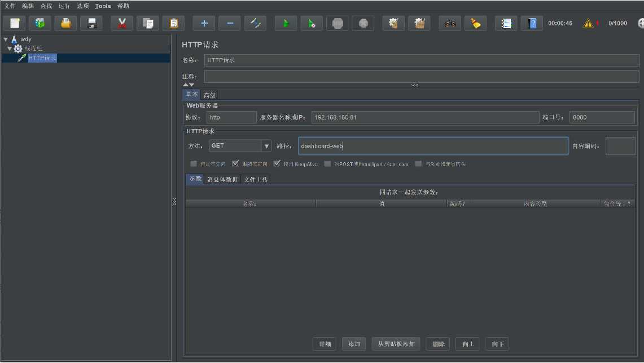Viewport: 644px width, 363px height.
Task: Open the Tools menu
Action: (103, 6)
